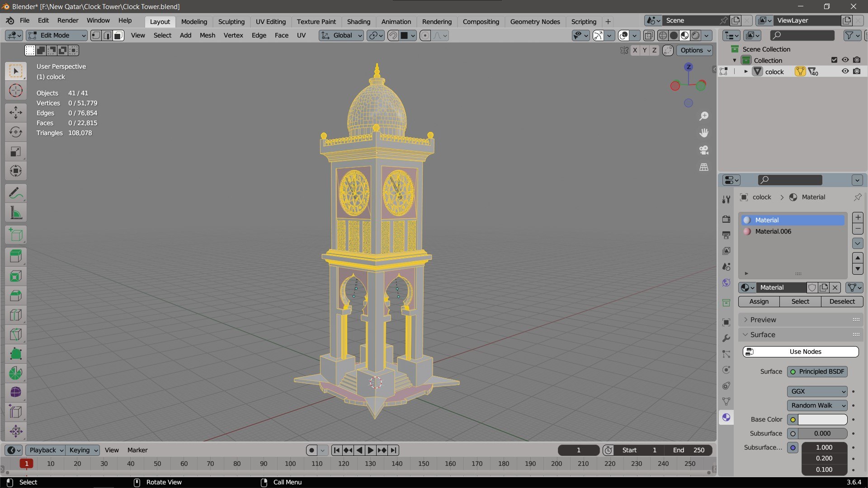
Task: Switch to the Shading workspace tab
Action: click(x=359, y=21)
